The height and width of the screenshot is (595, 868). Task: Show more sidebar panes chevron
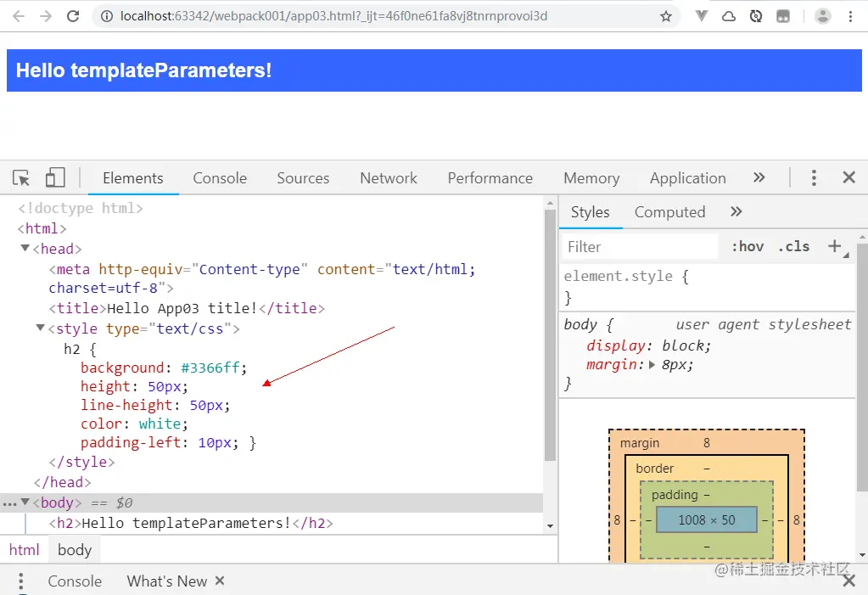click(736, 211)
